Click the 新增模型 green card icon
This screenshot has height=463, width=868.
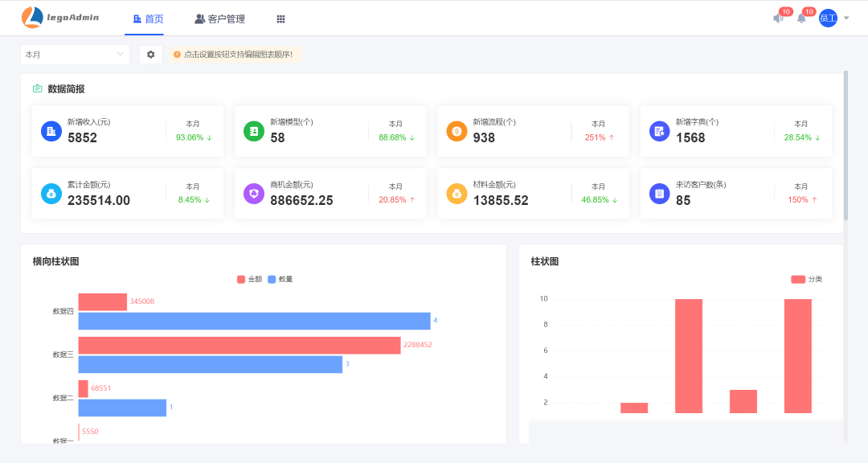[x=254, y=131]
